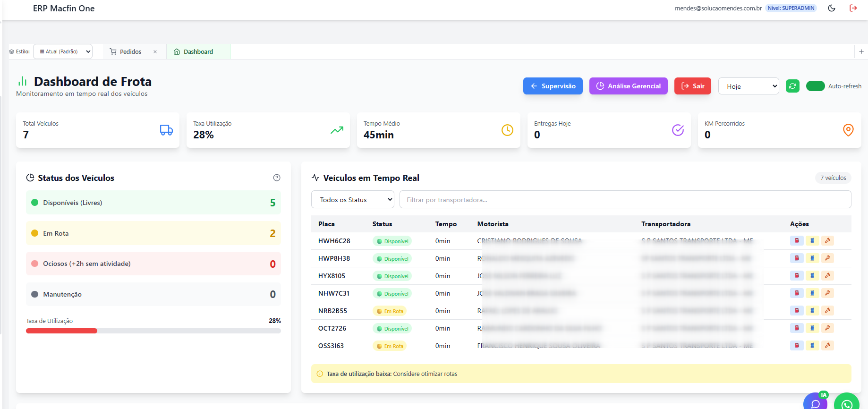Click the blue barrel icon for OSS3I63

[x=812, y=346]
